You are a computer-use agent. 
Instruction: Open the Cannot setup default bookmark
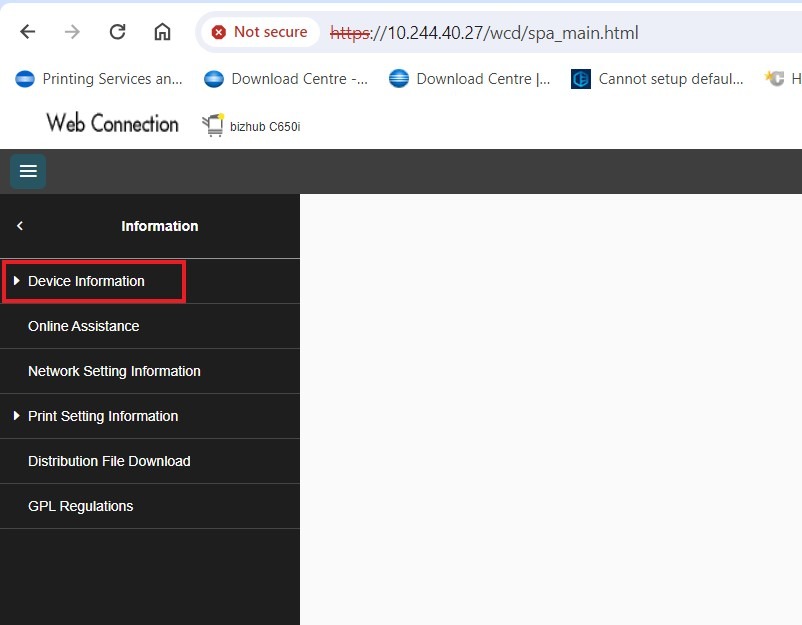pos(658,79)
